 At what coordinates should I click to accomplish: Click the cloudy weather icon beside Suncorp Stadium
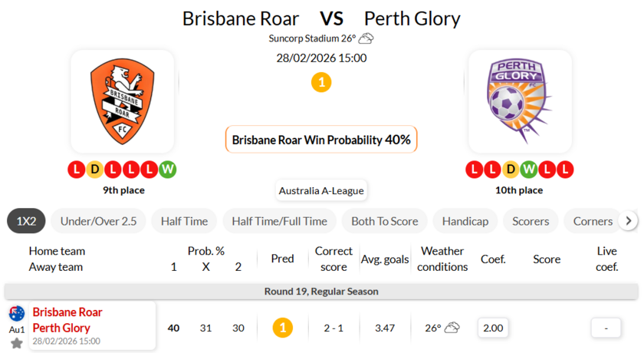pyautogui.click(x=366, y=38)
